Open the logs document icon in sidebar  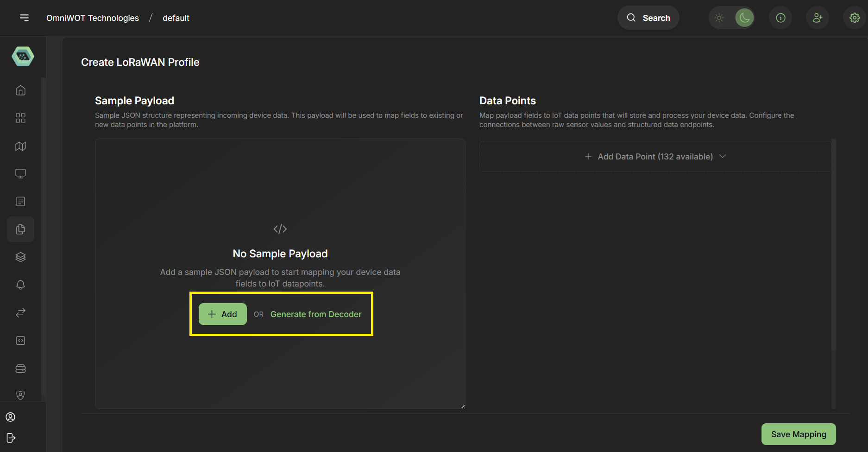[20, 201]
